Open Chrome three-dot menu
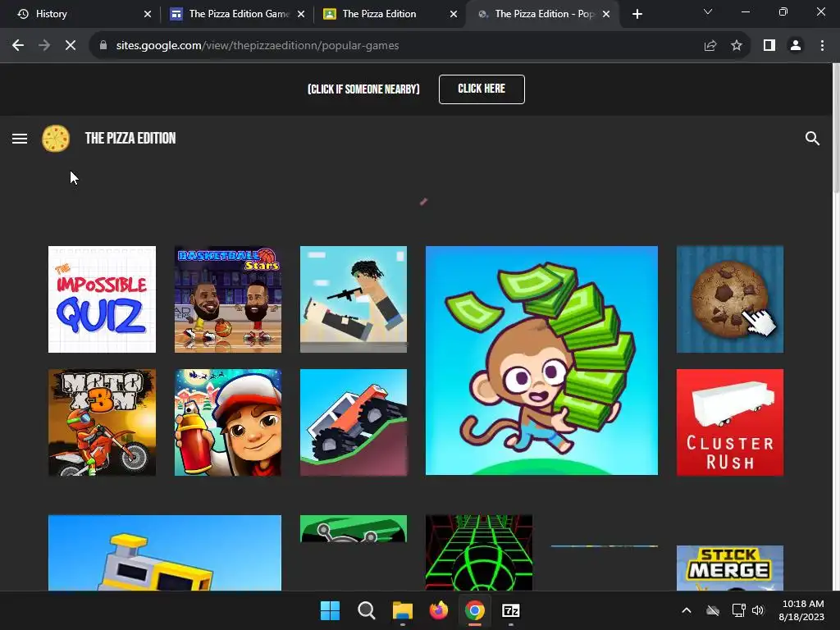 coord(822,46)
